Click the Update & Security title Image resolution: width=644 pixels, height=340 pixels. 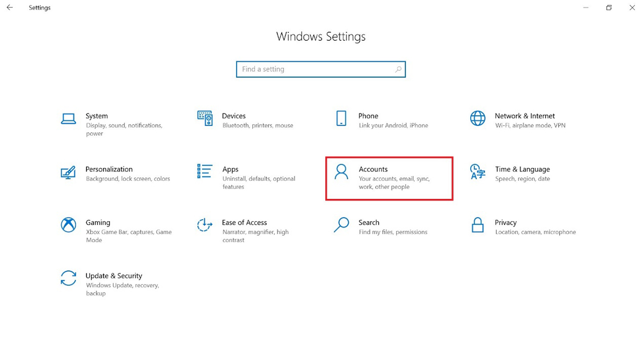tap(114, 276)
